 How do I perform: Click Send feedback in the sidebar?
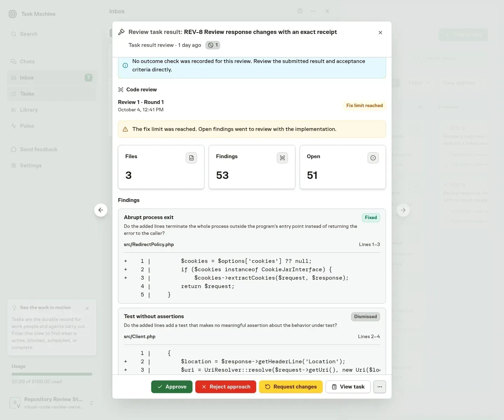pyautogui.click(x=52, y=149)
